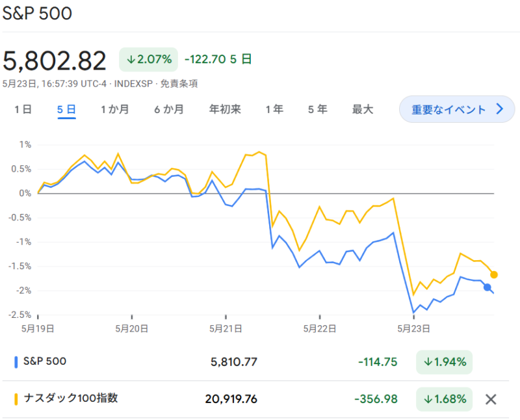Select the 5日 time range tab
The width and height of the screenshot is (520, 420).
tap(66, 109)
